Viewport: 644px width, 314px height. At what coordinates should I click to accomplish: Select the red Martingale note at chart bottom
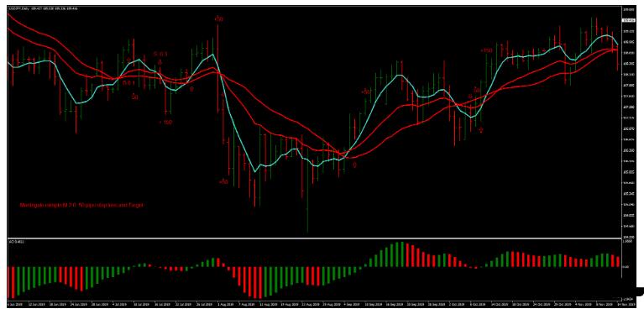click(81, 204)
